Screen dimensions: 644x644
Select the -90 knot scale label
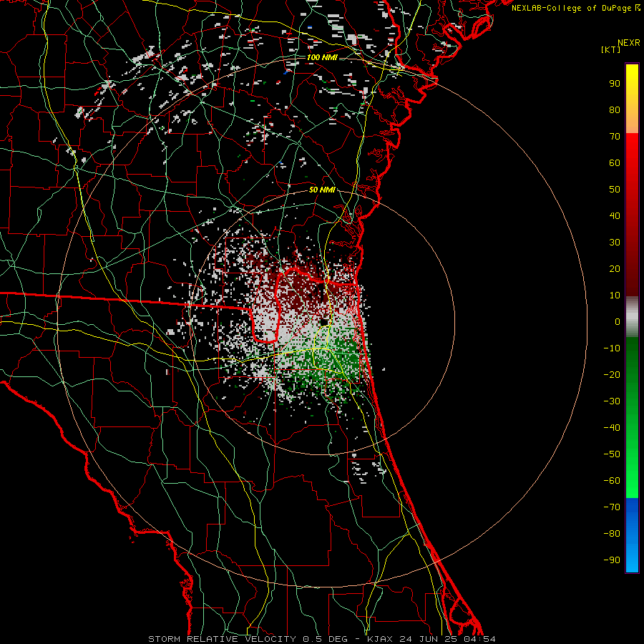click(x=612, y=560)
